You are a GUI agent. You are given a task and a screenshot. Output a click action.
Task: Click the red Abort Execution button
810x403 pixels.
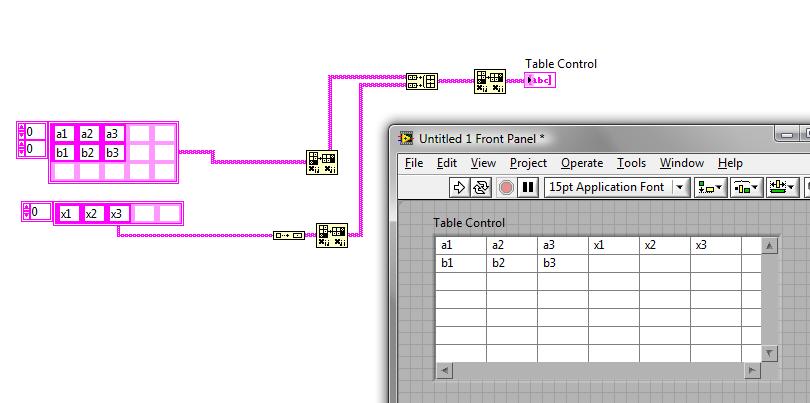click(506, 187)
